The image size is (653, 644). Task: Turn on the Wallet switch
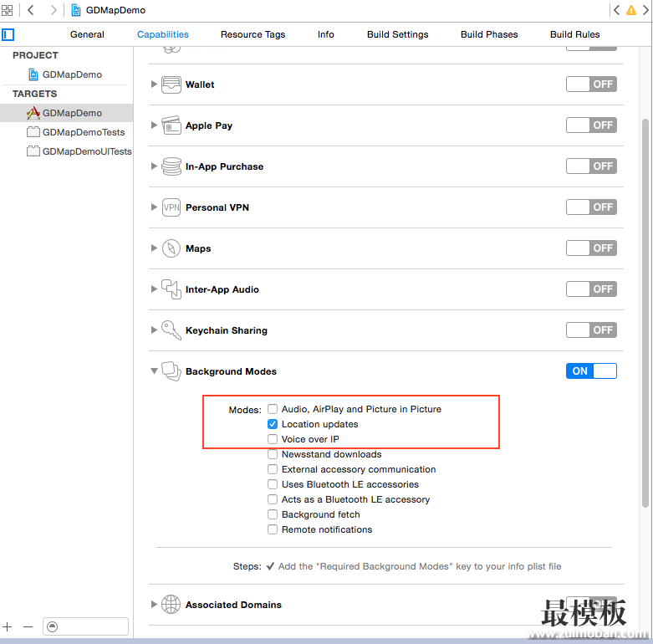[591, 84]
